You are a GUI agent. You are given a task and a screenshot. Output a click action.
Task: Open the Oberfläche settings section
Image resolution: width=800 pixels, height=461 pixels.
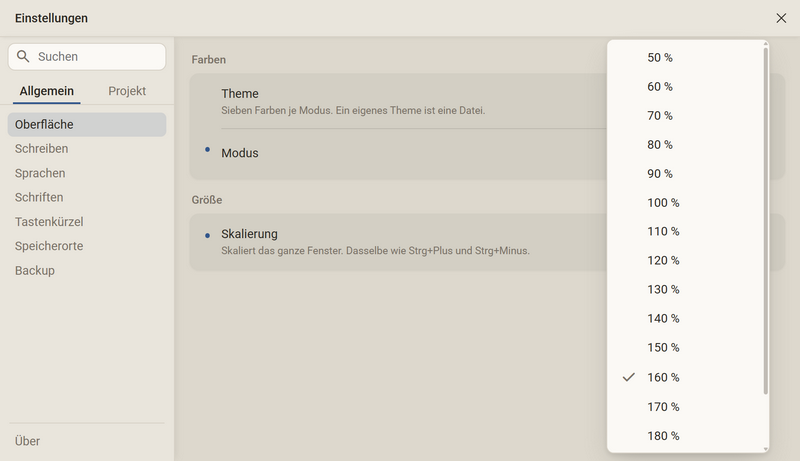pos(87,124)
